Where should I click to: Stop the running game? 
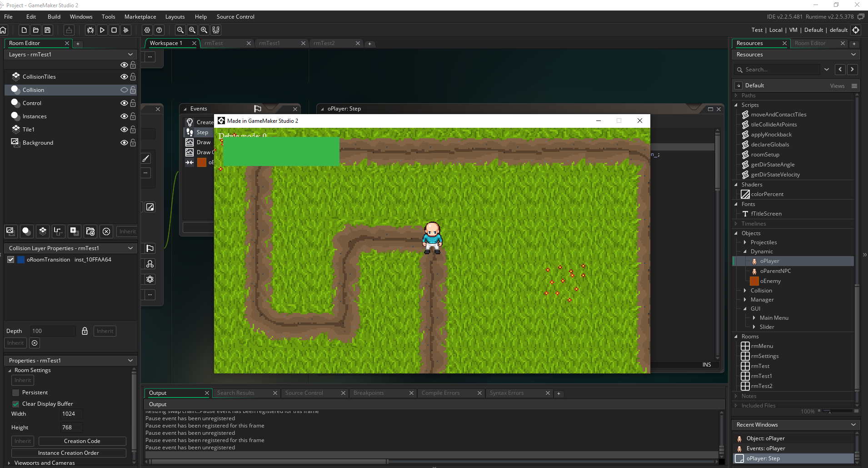[114, 30]
